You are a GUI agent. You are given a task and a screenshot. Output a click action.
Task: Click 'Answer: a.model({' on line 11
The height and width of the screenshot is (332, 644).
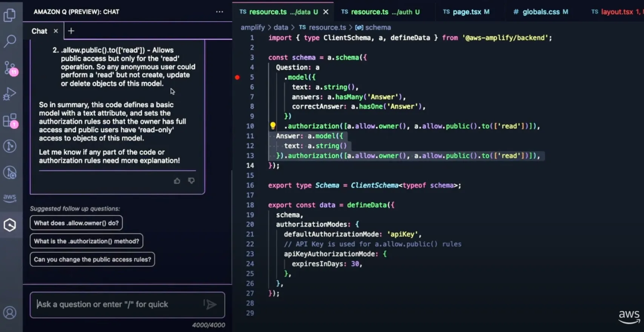click(309, 136)
